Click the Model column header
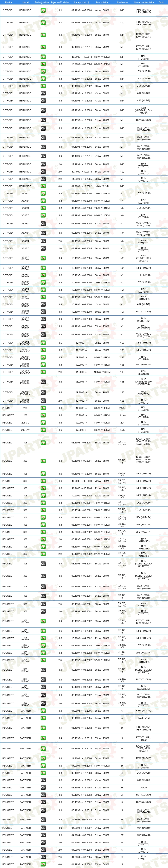The image size is (168, 868). coord(25,2)
